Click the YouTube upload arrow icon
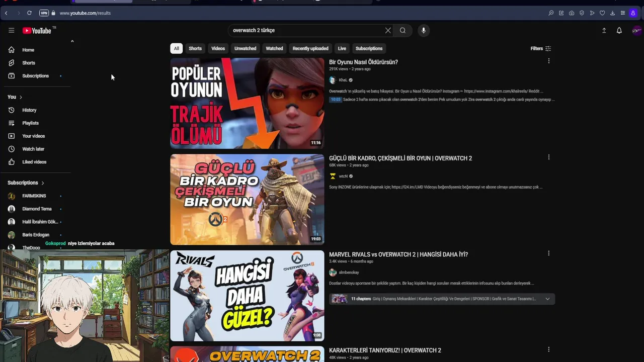 click(x=604, y=31)
